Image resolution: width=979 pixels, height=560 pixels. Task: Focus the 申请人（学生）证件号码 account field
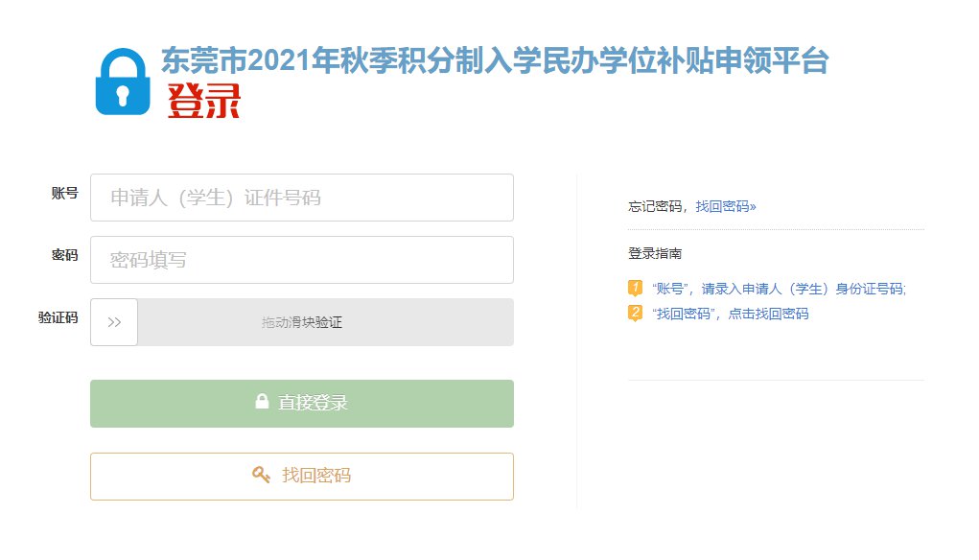click(x=301, y=198)
